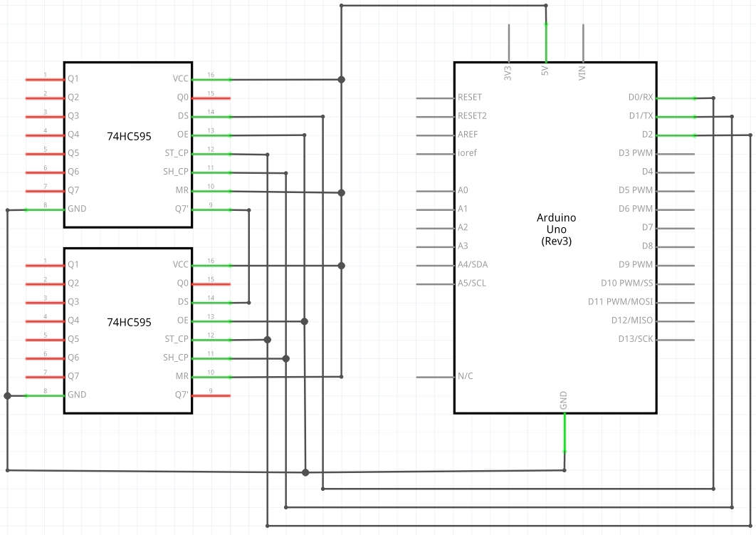Select the lower 74HC595 chip name
756x535 pixels.
click(x=130, y=322)
